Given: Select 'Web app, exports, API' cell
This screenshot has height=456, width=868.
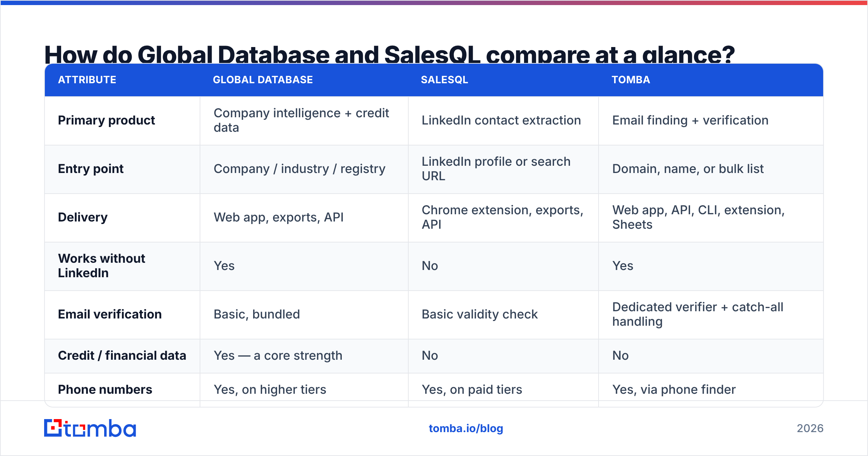Looking at the screenshot, I should (278, 217).
